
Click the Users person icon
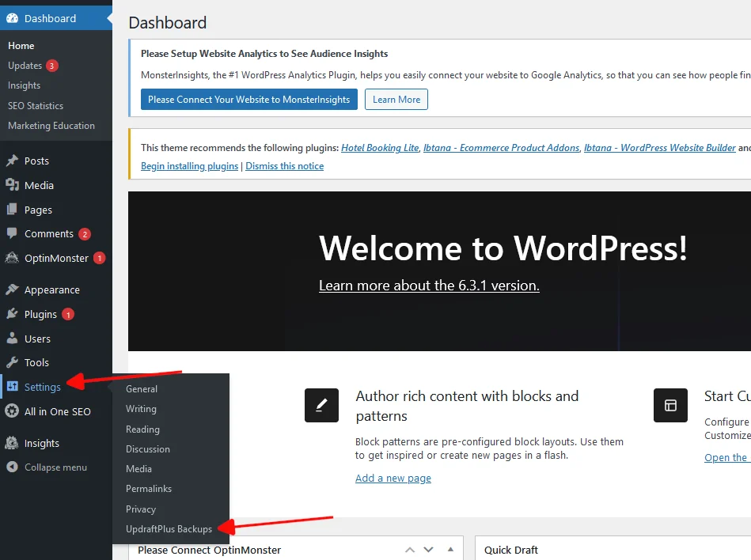pos(12,339)
